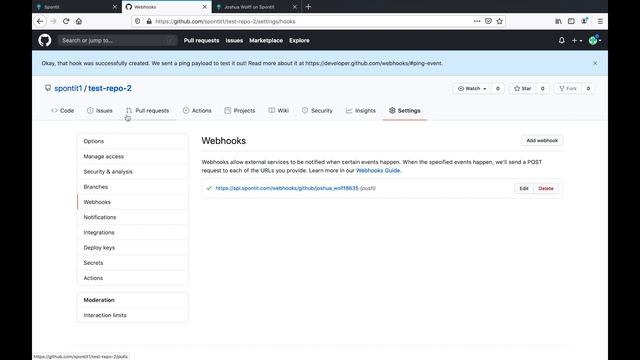The width and height of the screenshot is (640, 360).
Task: Delete the spontit webhook
Action: tap(546, 189)
